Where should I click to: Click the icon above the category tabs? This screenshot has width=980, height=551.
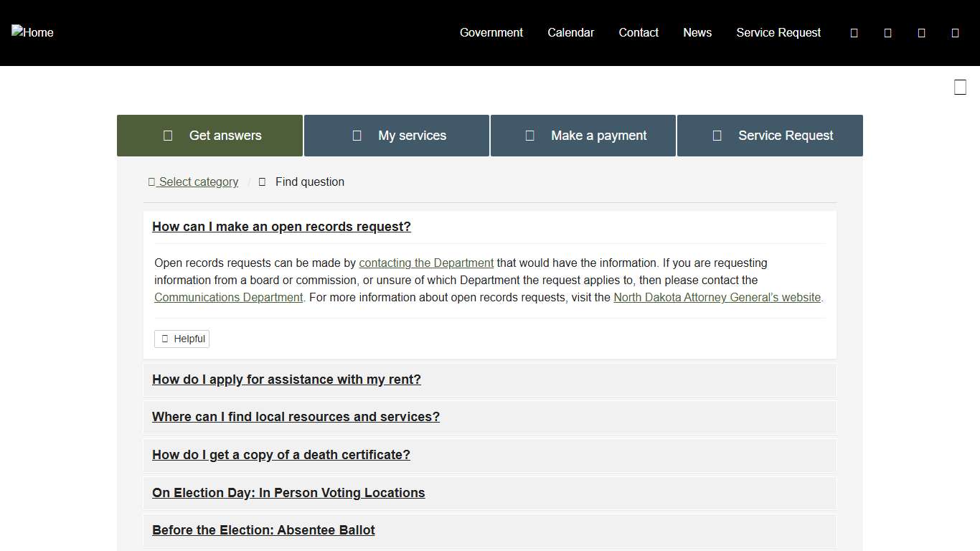point(959,87)
